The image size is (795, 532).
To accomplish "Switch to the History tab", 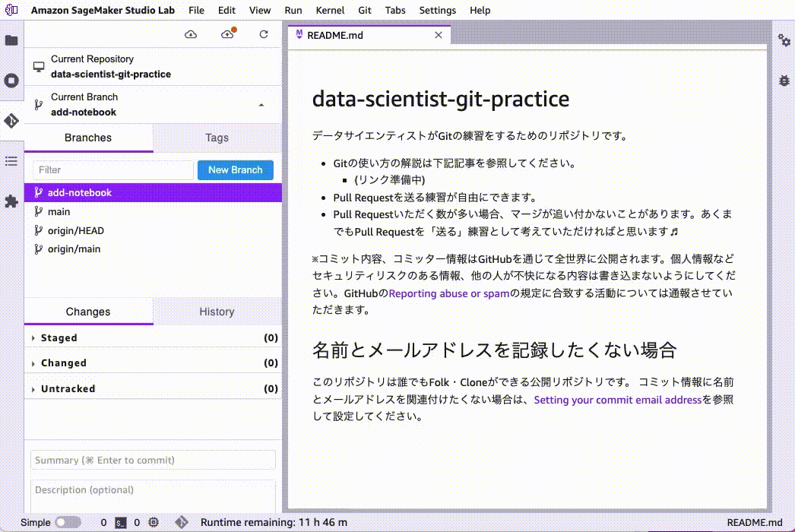I will point(217,312).
